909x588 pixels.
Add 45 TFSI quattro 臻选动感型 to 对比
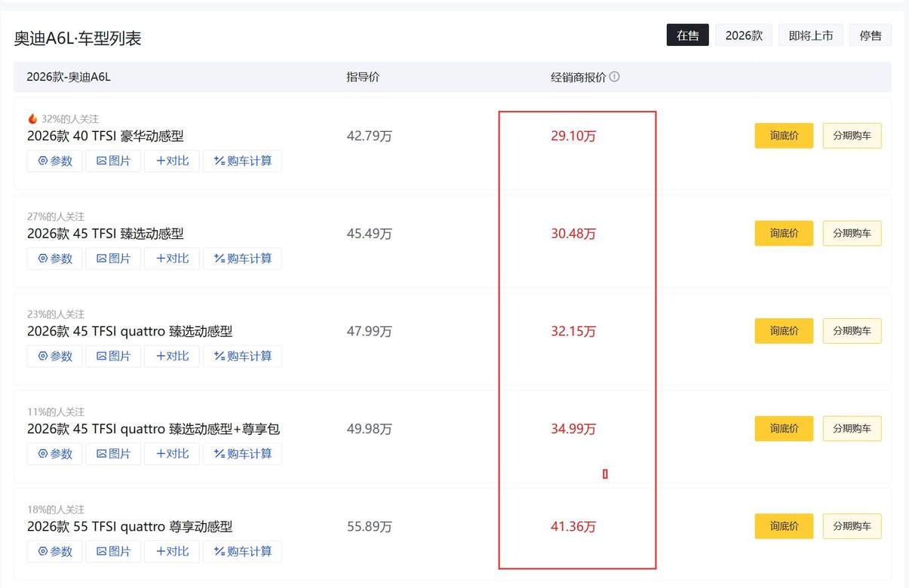click(172, 356)
